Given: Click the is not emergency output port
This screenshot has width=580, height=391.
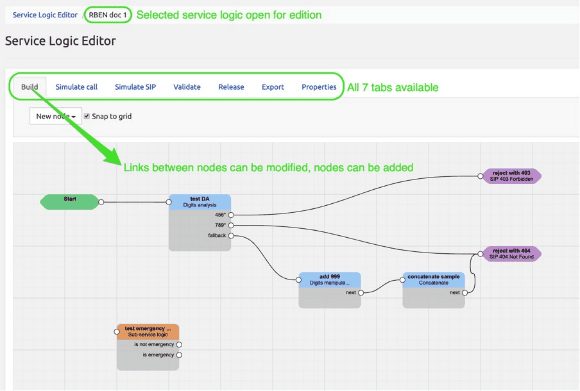Looking at the screenshot, I should [179, 344].
